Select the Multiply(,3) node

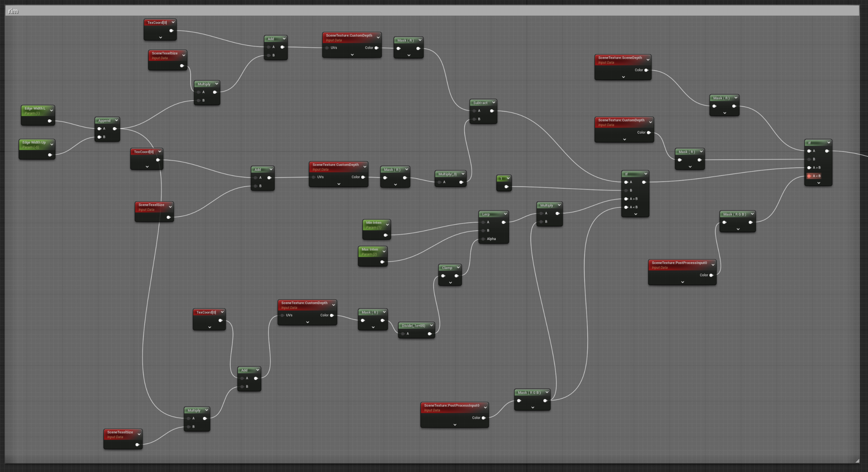pos(448,174)
